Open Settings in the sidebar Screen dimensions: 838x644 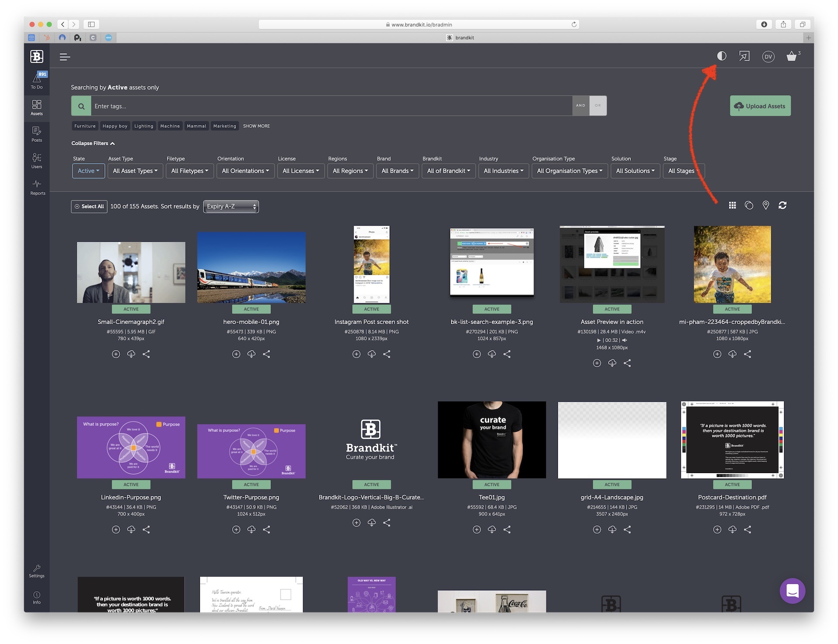pyautogui.click(x=37, y=571)
